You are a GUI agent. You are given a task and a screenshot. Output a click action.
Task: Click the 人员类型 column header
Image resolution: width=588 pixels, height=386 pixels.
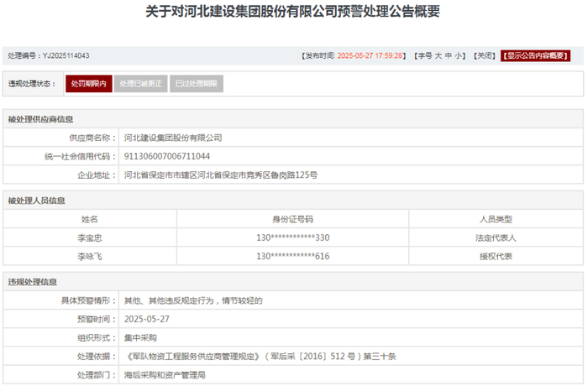496,219
